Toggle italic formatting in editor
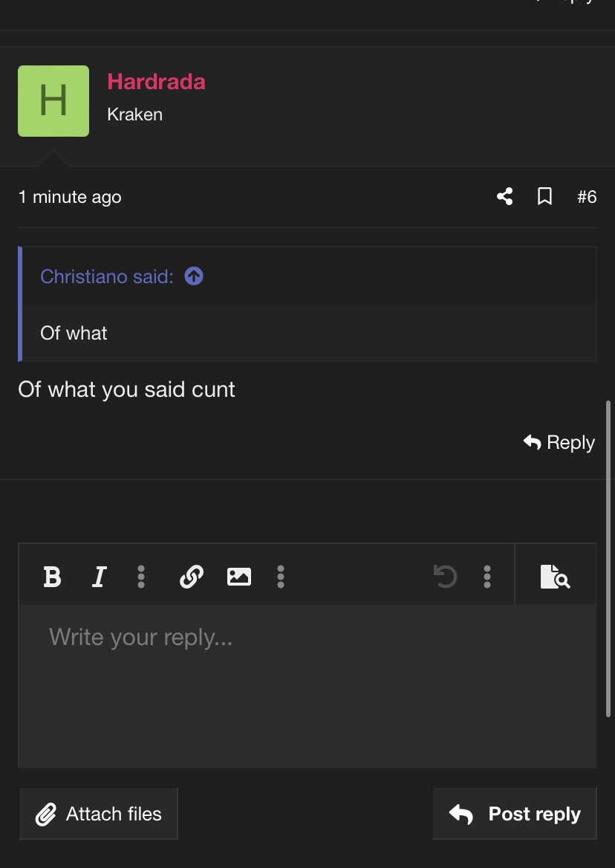 click(x=99, y=577)
